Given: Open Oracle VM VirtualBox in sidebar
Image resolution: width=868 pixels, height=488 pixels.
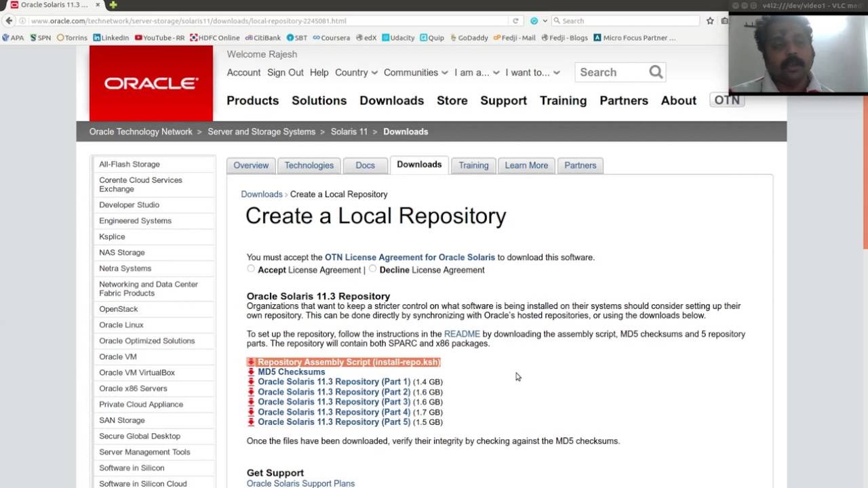Looking at the screenshot, I should coord(137,373).
